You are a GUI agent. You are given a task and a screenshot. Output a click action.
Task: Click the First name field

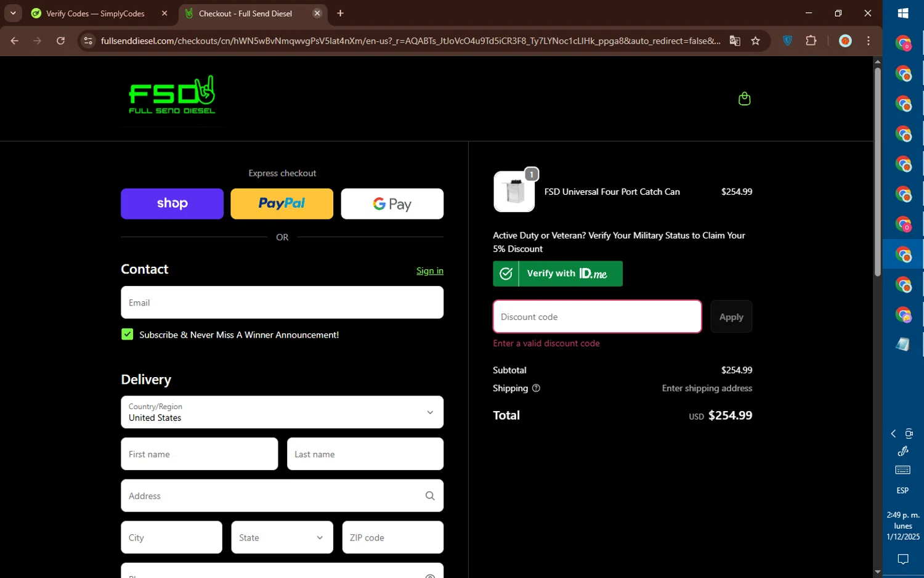(x=199, y=454)
